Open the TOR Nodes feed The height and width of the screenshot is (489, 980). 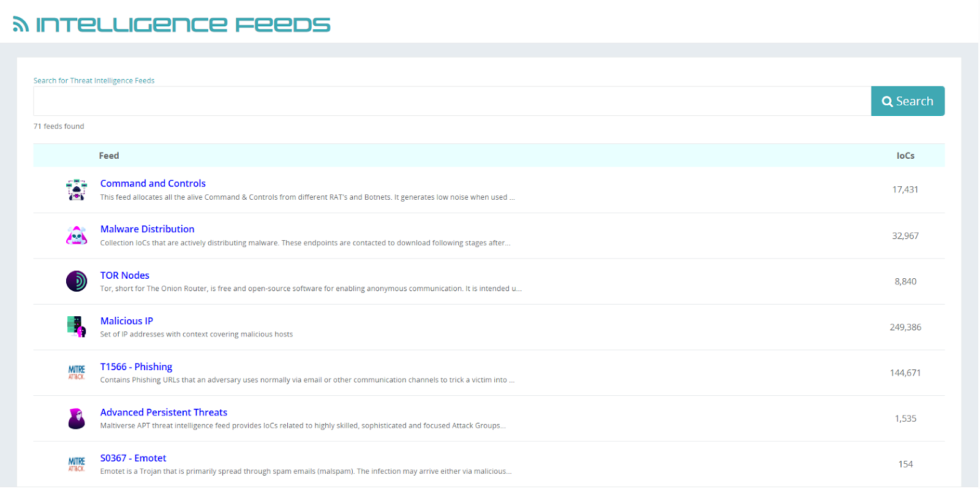(124, 275)
